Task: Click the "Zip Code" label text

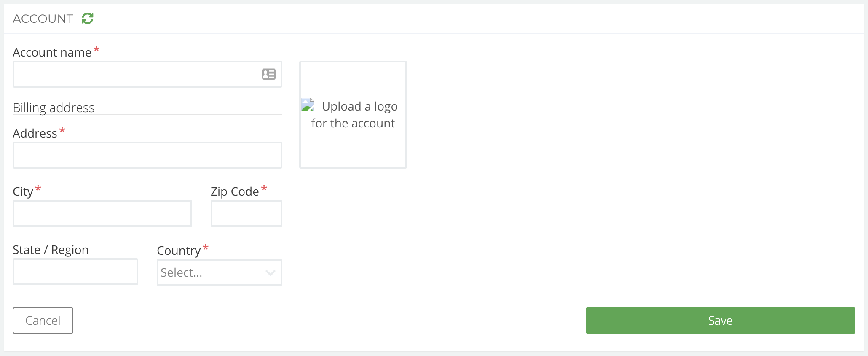Action: [235, 191]
